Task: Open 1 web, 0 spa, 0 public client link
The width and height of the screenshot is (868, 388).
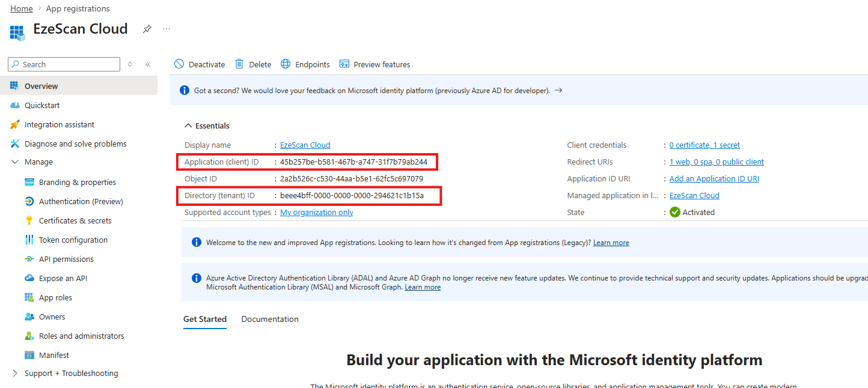Action: (717, 162)
